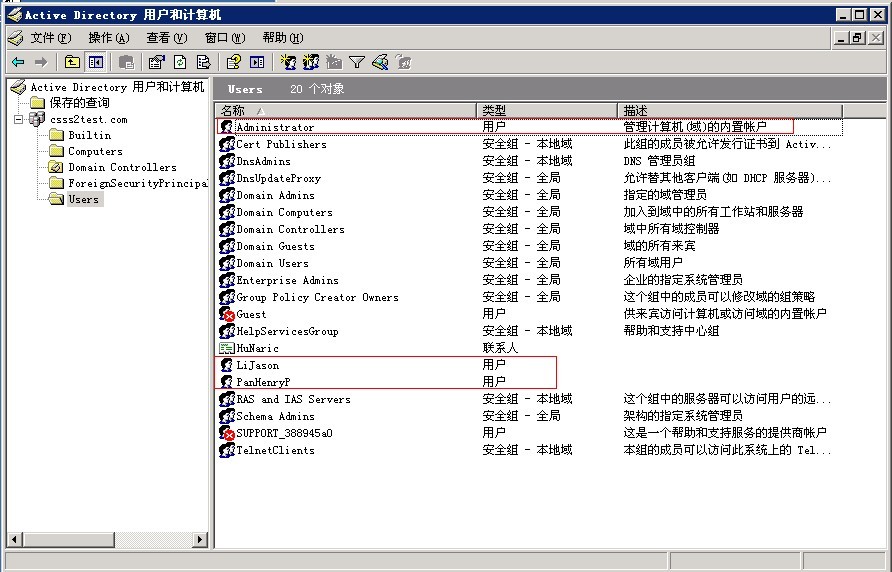Viewport: 892px width, 572px height.
Task: Open the 查看(V) menu
Action: (x=167, y=38)
